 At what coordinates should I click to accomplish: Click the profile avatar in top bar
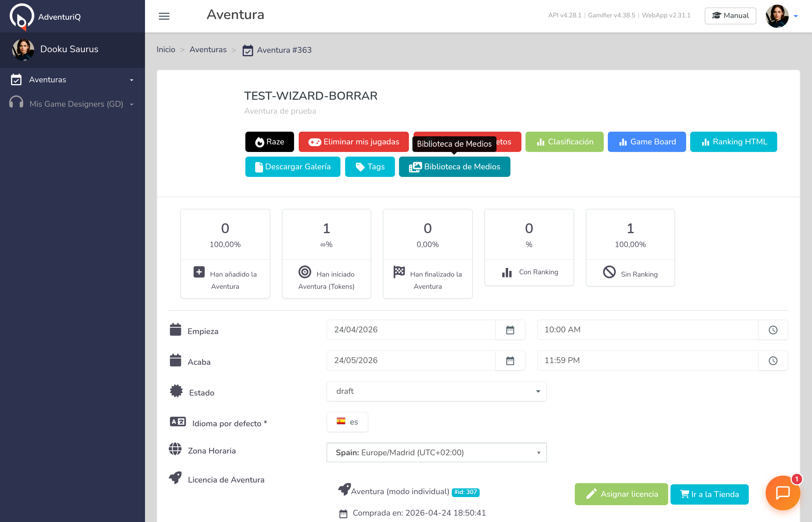coord(777,16)
